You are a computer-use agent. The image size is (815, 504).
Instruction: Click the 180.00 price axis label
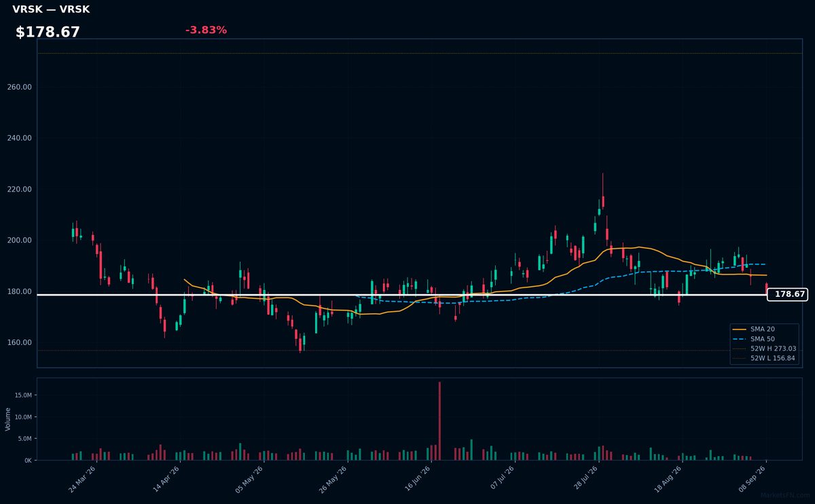pos(18,291)
